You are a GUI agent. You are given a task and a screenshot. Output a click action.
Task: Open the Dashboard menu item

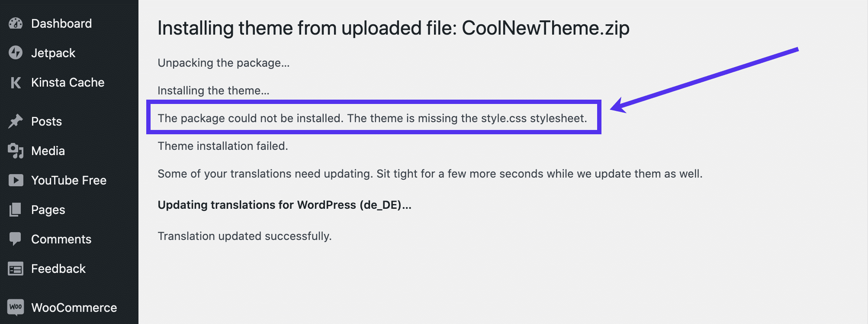(61, 23)
